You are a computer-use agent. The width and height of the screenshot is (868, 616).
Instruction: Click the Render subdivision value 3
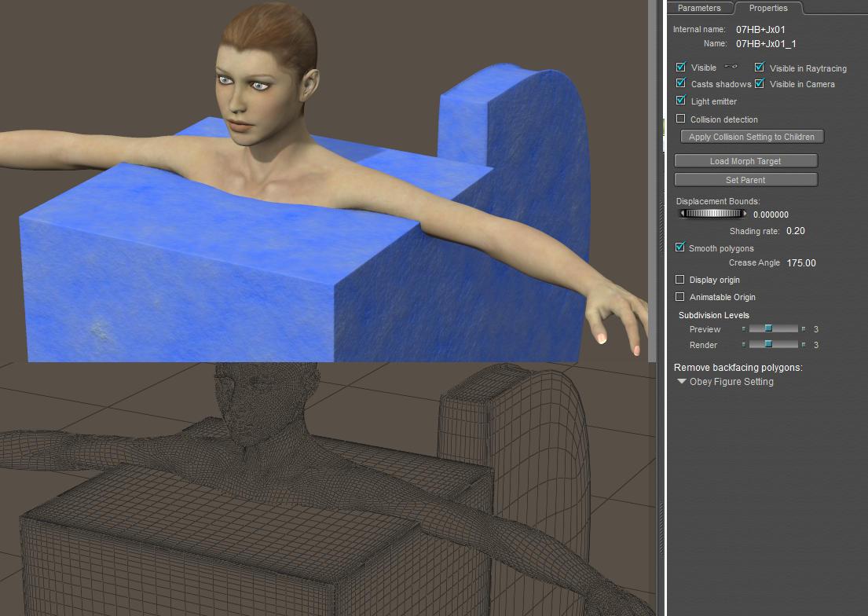click(816, 345)
